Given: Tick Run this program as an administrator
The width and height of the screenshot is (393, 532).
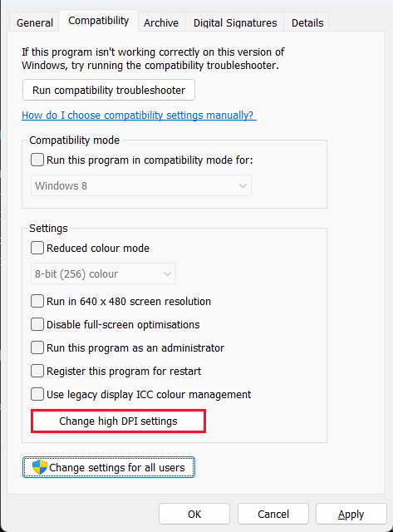Looking at the screenshot, I should point(37,347).
